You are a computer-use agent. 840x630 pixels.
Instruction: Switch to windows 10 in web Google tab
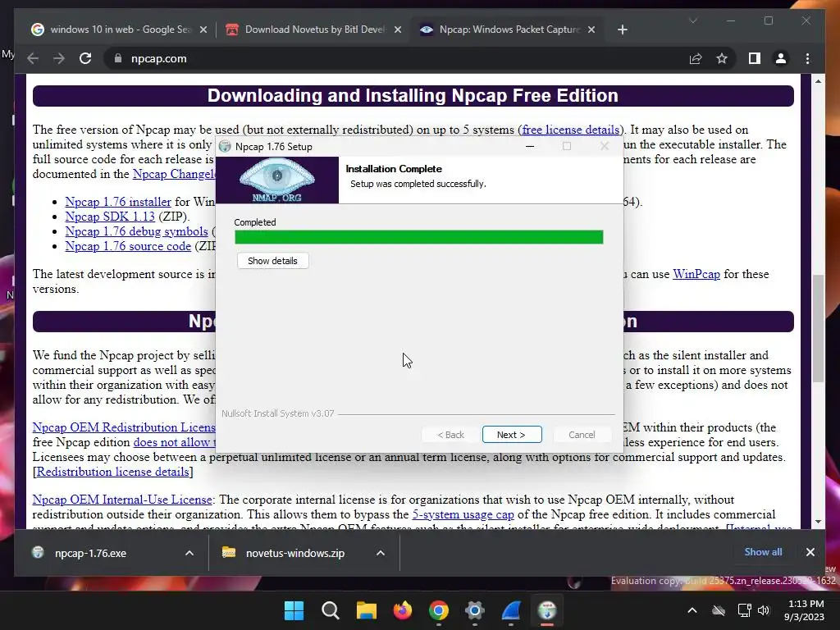click(120, 30)
